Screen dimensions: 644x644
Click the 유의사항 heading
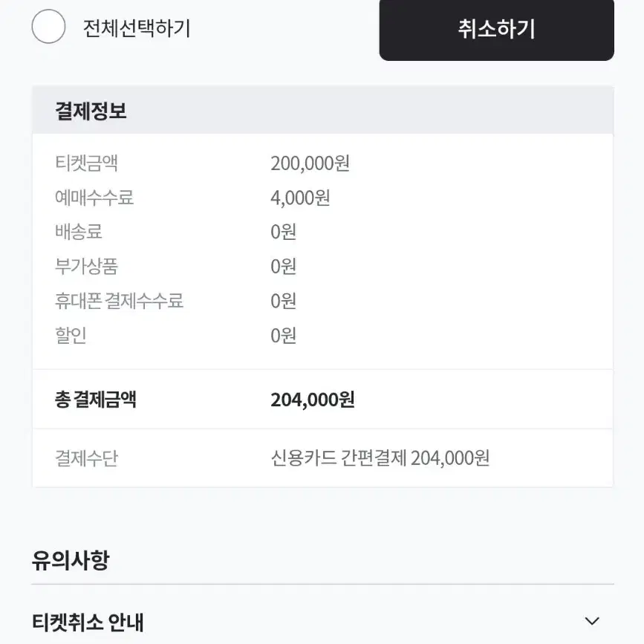tap(71, 560)
